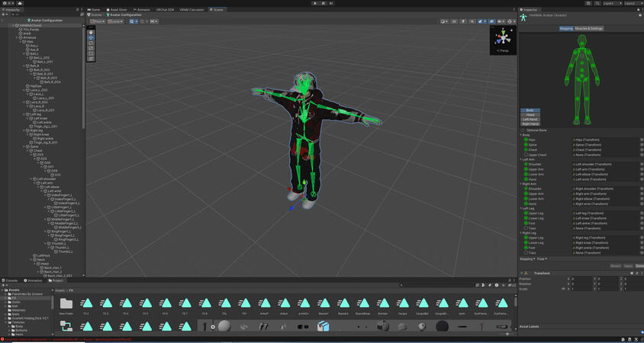The height and width of the screenshot is (343, 644).
Task: Toggle the Hips bone mapping circle
Action: click(x=526, y=139)
